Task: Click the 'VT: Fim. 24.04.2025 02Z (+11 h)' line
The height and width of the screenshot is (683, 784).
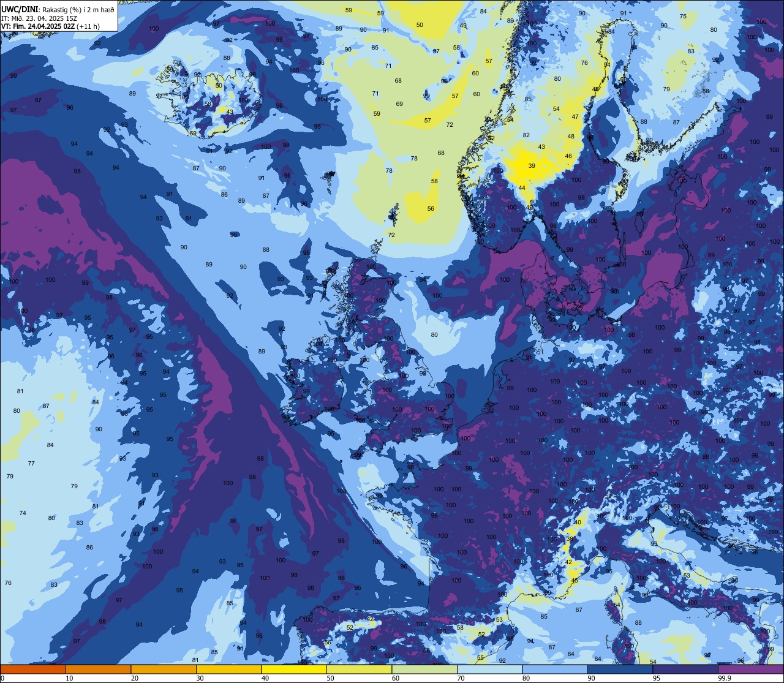Action: click(50, 26)
